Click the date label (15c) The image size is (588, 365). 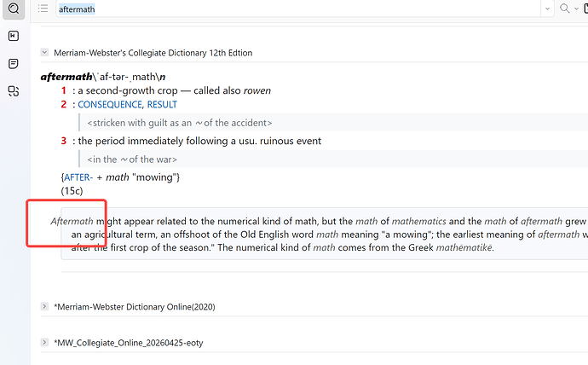[72, 191]
